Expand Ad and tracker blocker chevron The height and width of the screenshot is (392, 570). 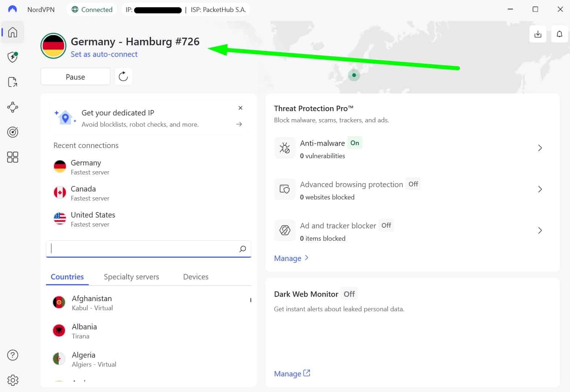(x=540, y=230)
